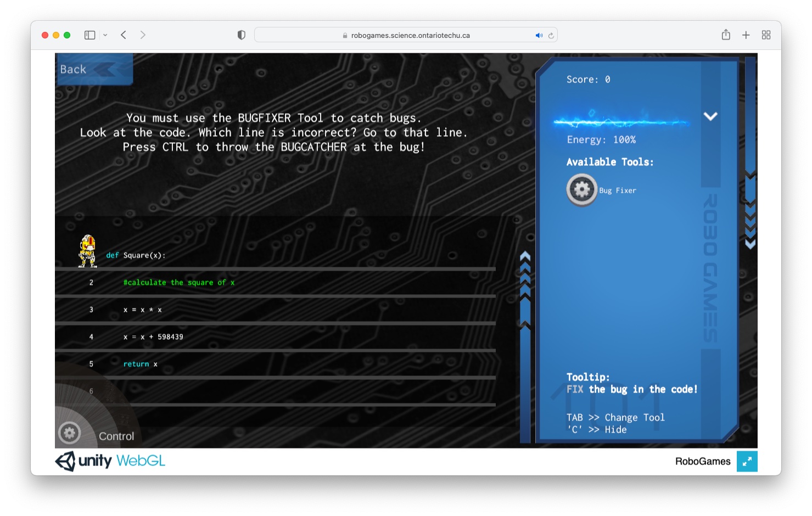
Task: Click the privacy shield icon
Action: 241,35
